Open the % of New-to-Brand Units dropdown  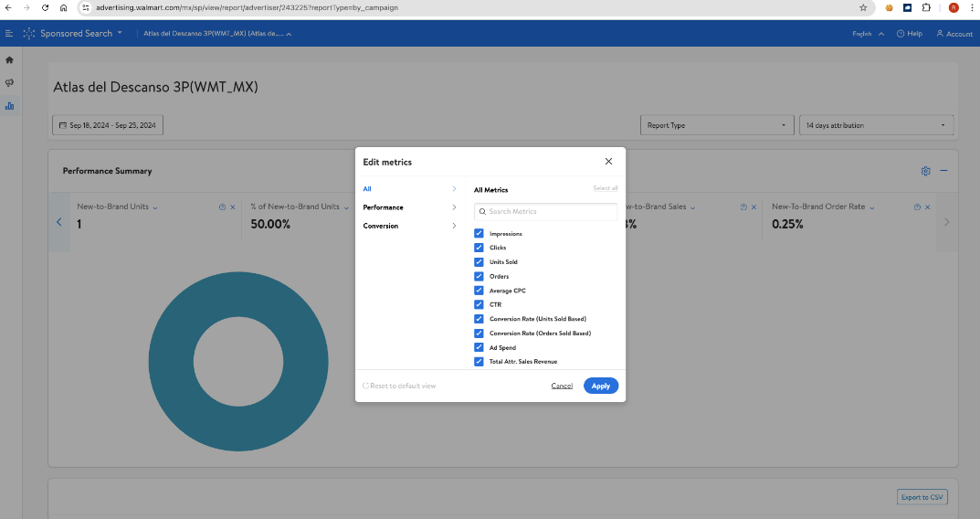[346, 207]
